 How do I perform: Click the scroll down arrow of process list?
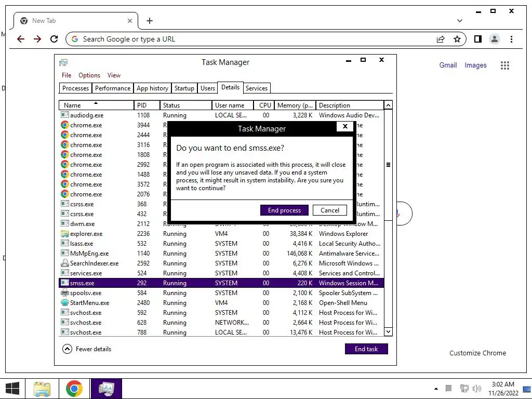(388, 332)
